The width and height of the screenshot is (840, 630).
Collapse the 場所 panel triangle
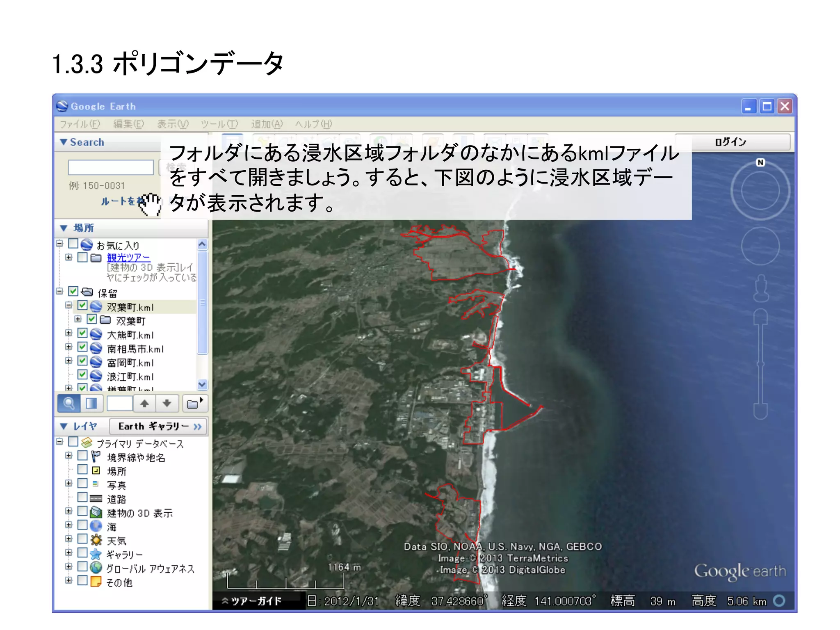(63, 228)
